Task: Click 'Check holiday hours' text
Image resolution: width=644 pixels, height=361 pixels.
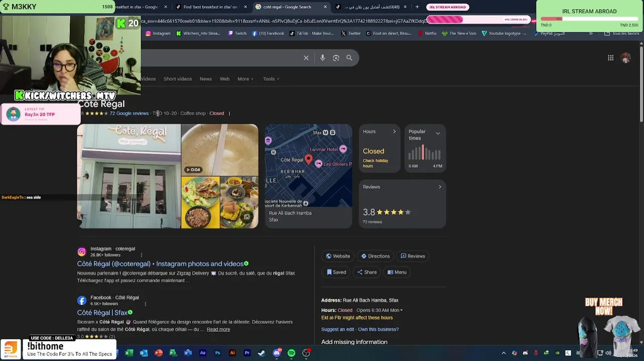Action: tap(375, 163)
